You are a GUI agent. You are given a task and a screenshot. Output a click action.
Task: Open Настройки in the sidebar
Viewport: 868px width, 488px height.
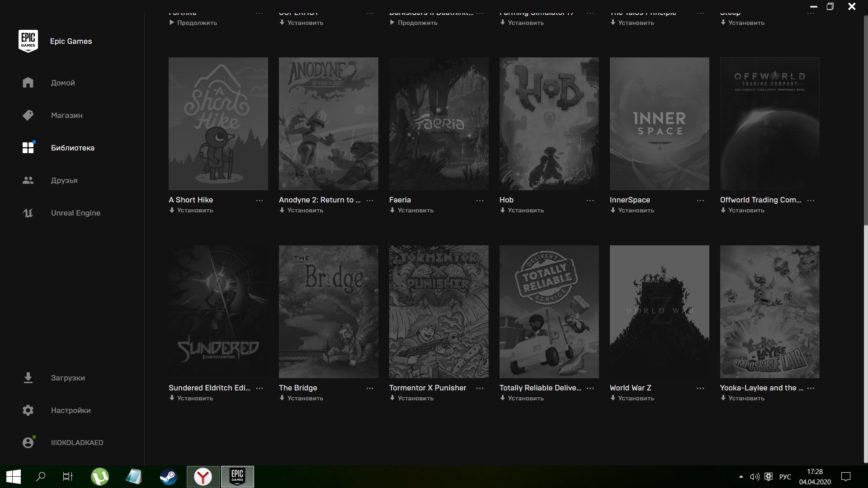point(71,410)
